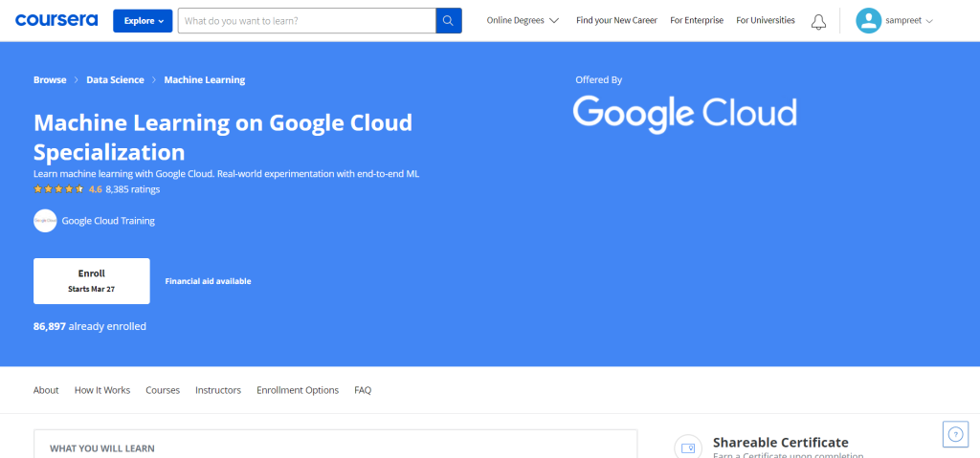
Task: Click the large Google Cloud logo
Action: click(x=684, y=113)
